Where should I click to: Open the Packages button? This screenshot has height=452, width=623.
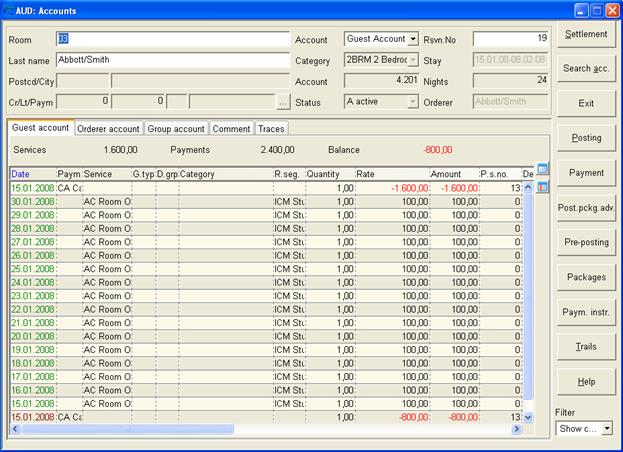point(586,277)
